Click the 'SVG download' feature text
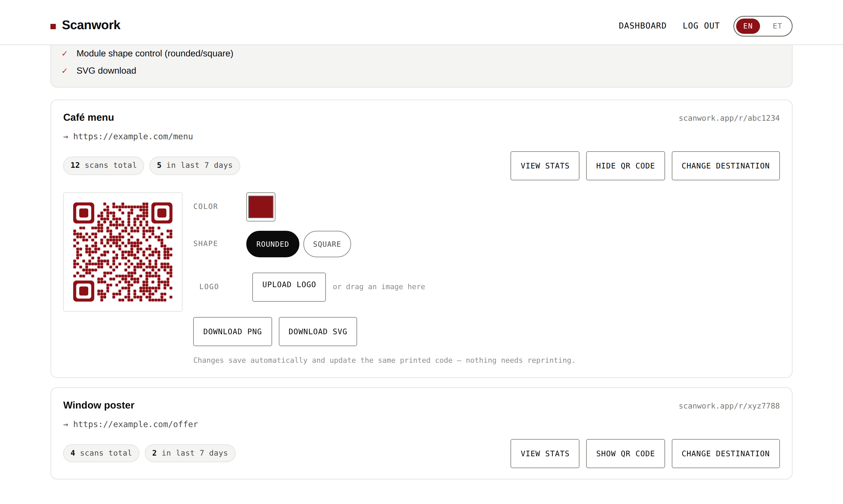Viewport: 843px width, 504px height. (x=106, y=71)
